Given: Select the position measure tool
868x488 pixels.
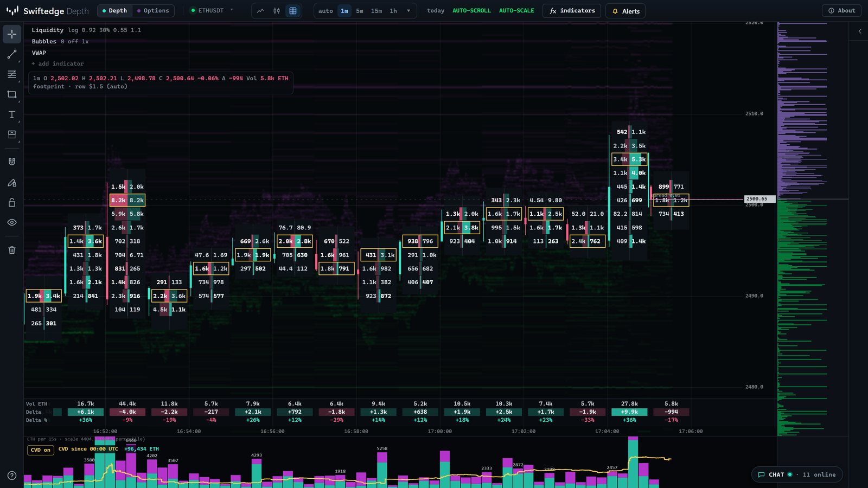Looking at the screenshot, I should click(x=12, y=134).
